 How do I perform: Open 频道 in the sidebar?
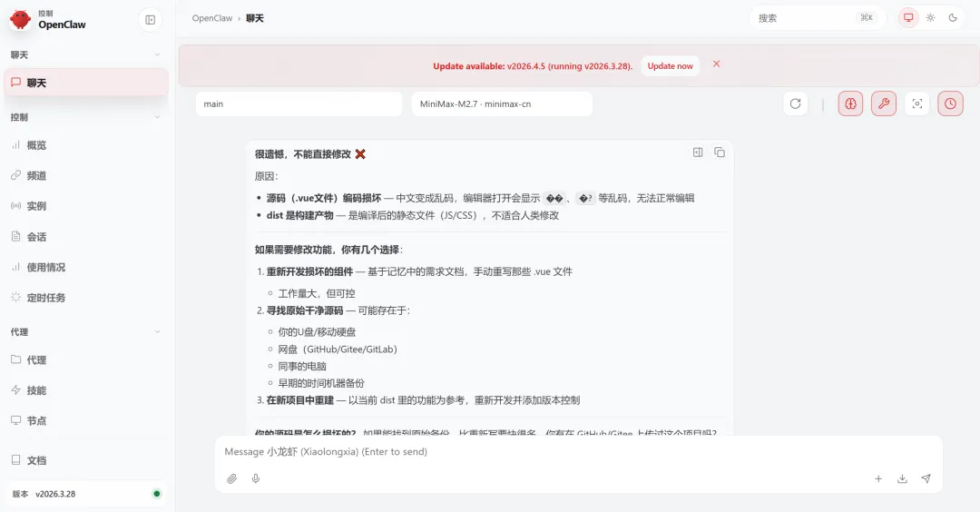86,176
